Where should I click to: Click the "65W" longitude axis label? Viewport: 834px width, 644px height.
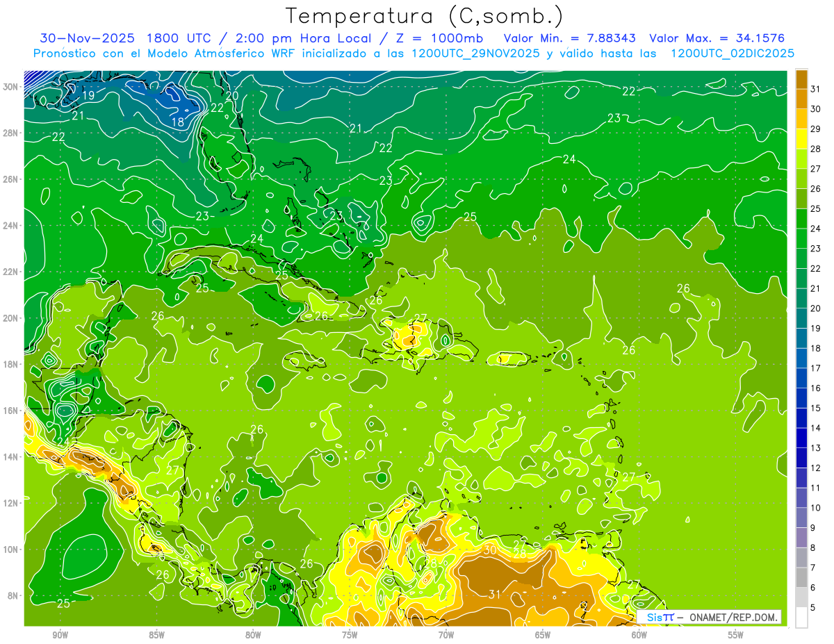[x=543, y=635]
